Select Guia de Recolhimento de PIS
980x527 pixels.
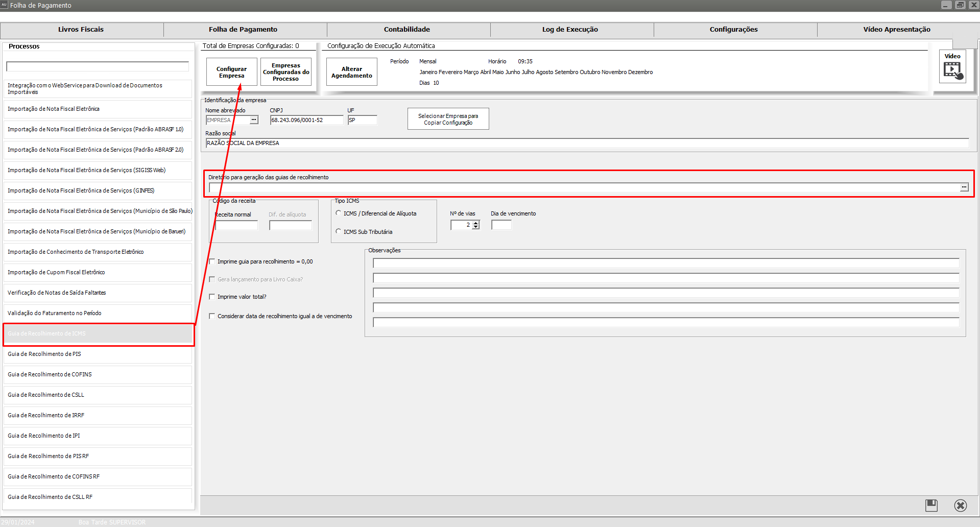(x=98, y=354)
